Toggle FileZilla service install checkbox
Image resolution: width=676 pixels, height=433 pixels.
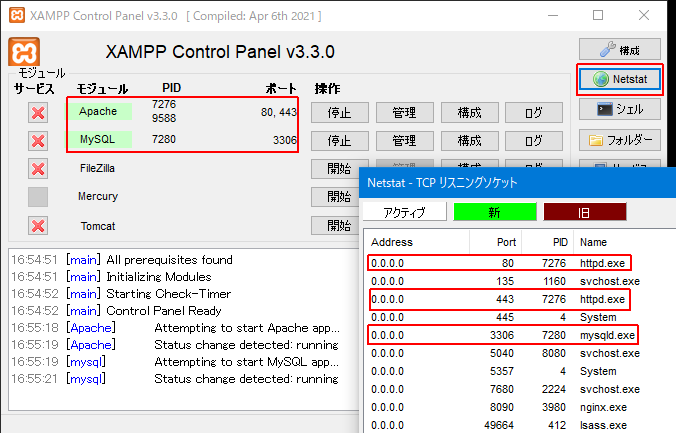pyautogui.click(x=38, y=169)
